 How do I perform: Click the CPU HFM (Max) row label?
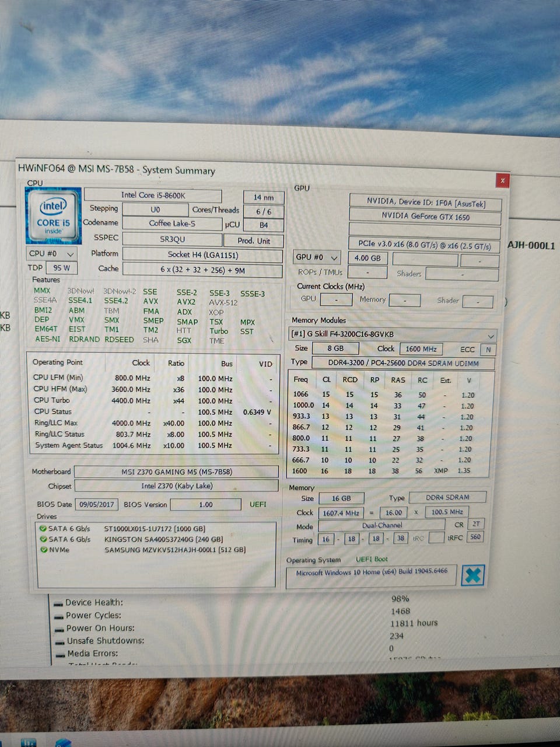click(60, 389)
